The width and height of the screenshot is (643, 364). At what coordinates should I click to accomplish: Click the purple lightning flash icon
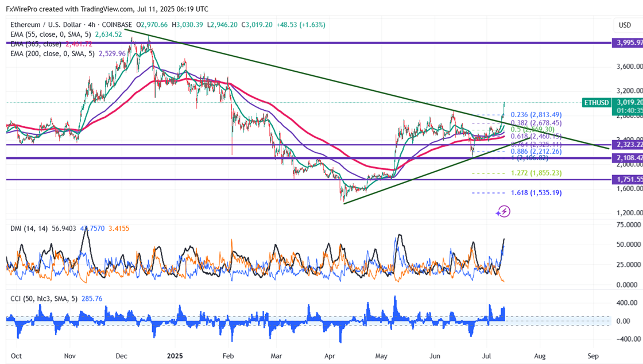(503, 211)
